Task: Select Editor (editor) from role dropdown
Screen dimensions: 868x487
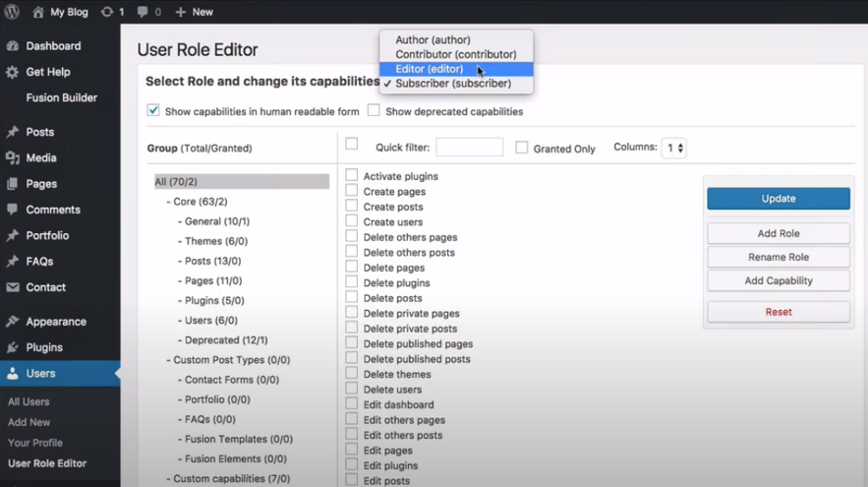Action: [430, 69]
